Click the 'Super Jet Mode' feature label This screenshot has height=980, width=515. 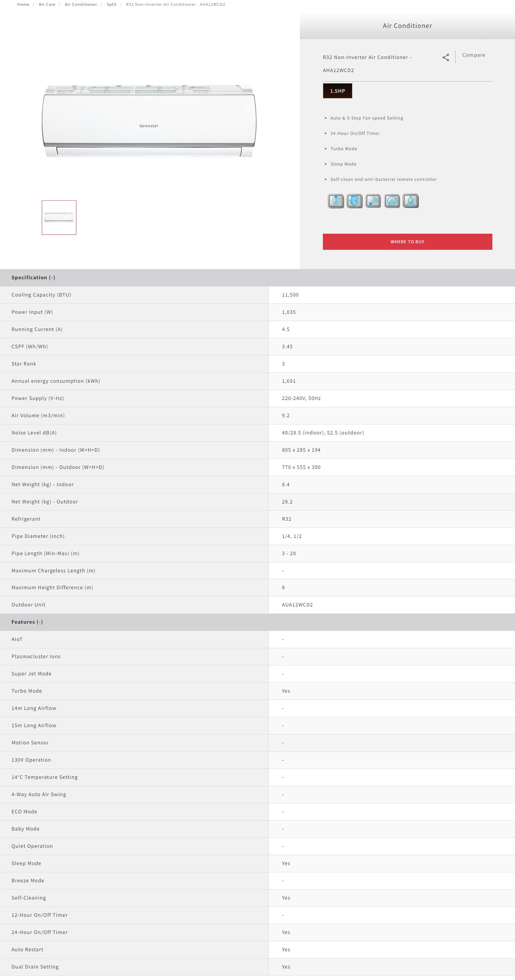coord(31,674)
